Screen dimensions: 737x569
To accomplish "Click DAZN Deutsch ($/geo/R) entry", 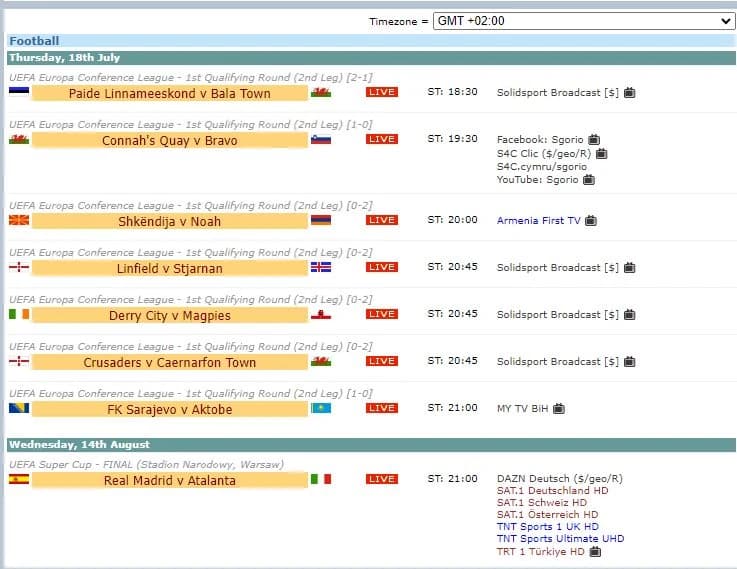I will 560,478.
